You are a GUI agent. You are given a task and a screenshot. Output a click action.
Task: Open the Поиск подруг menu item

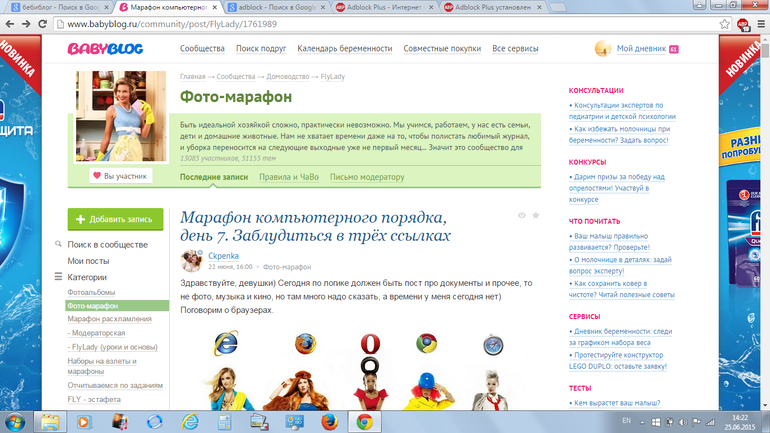(261, 49)
